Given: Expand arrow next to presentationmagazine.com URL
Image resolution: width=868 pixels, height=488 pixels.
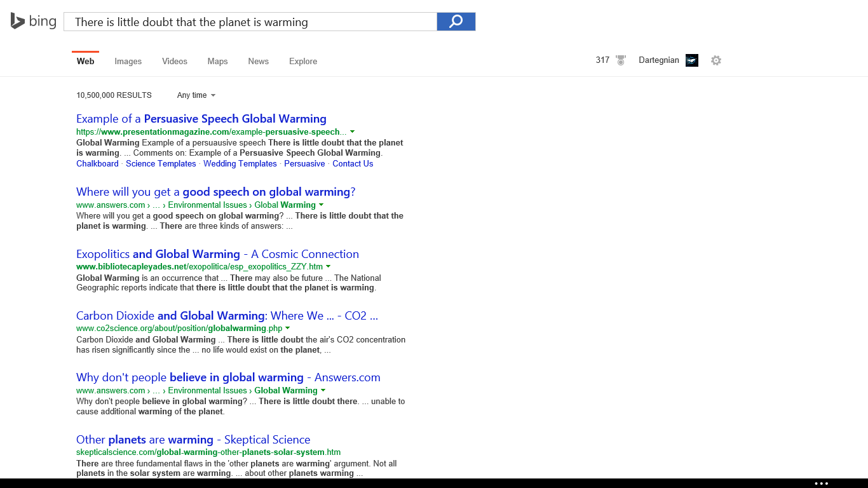Looking at the screenshot, I should click(352, 132).
